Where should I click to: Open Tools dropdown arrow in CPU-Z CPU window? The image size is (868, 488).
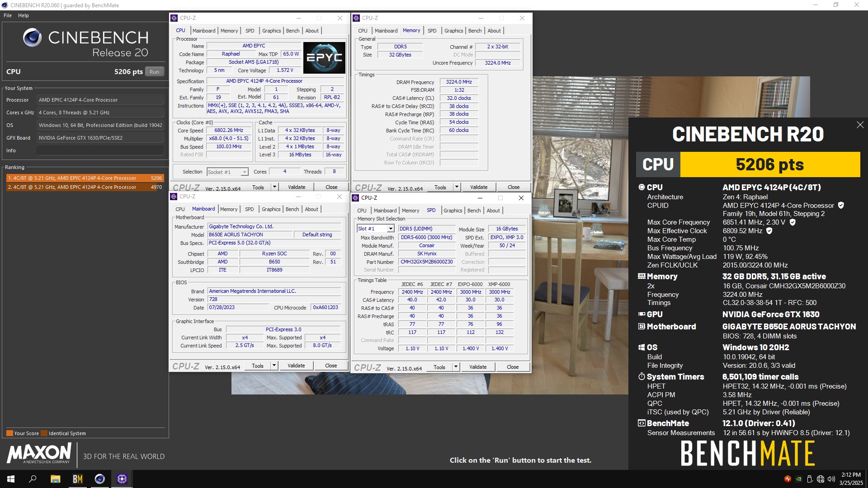pyautogui.click(x=274, y=187)
